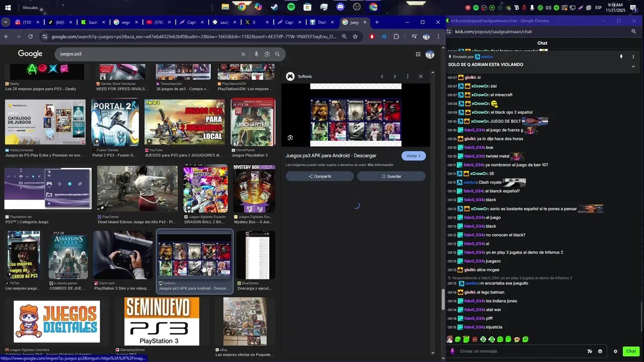Open the Google apps grid
Image resolution: width=644 pixels, height=362 pixels.
pyautogui.click(x=418, y=54)
